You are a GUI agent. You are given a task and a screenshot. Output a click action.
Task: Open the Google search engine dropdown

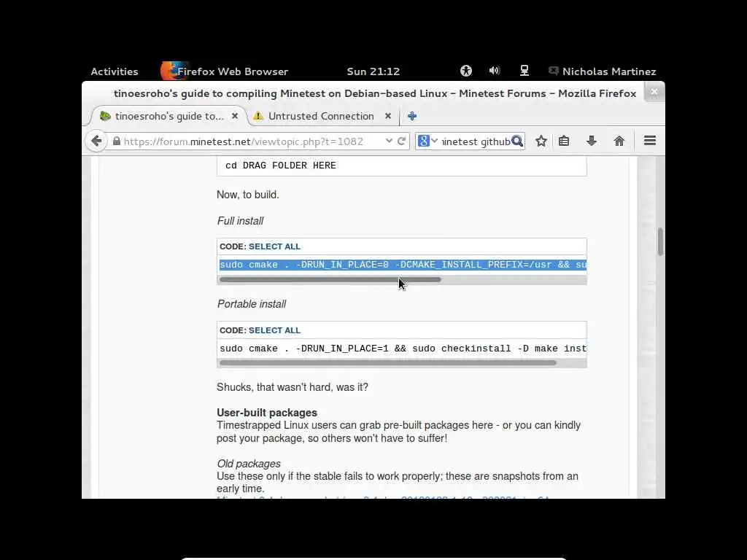tap(427, 141)
